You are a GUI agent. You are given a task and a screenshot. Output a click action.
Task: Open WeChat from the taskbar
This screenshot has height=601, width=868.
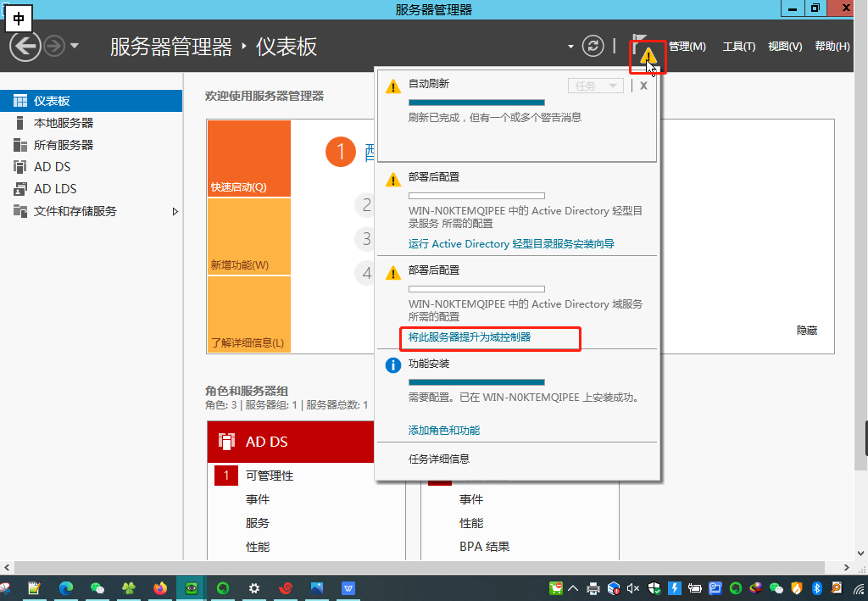pyautogui.click(x=97, y=587)
